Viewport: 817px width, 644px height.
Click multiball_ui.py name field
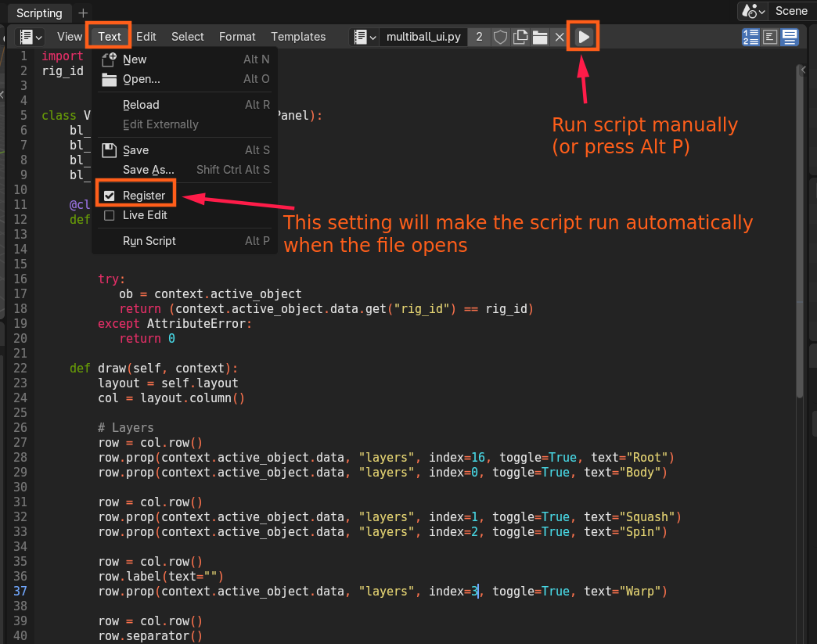(423, 37)
